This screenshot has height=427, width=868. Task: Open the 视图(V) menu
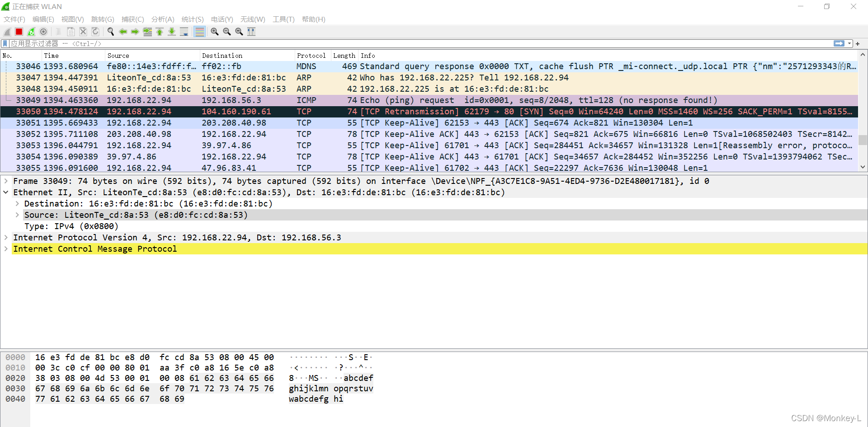[x=73, y=19]
